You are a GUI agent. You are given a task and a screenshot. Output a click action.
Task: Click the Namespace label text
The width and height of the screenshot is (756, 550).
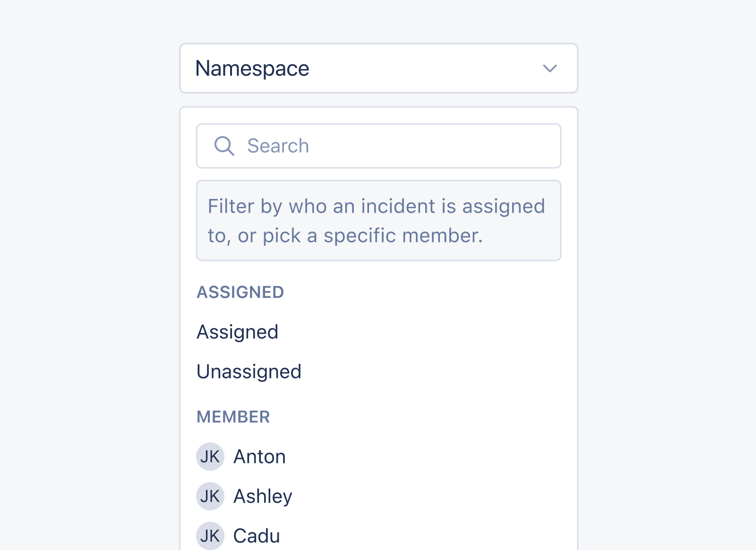tap(252, 69)
